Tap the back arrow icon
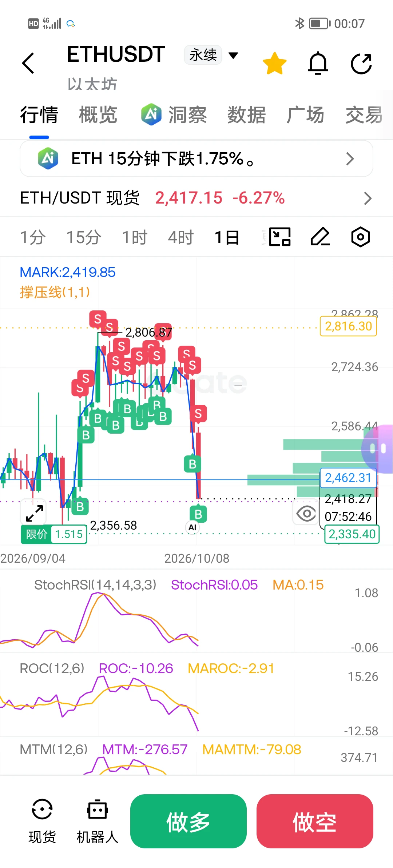393x868 pixels. click(x=28, y=63)
